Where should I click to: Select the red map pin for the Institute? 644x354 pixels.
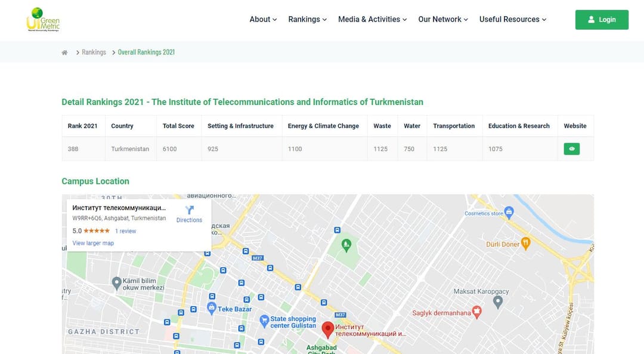327,329
